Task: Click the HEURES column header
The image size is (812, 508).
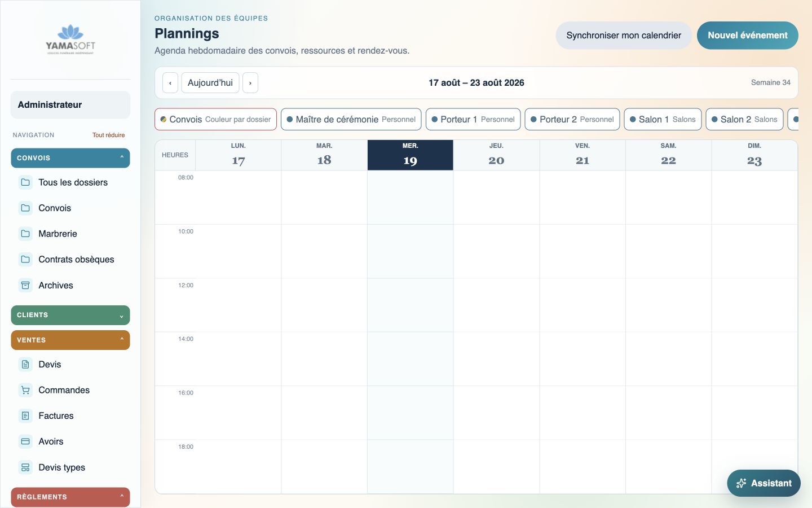Action: tap(175, 155)
